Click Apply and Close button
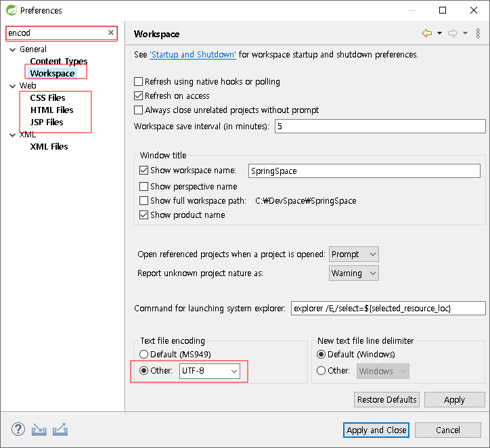The height and width of the screenshot is (448, 490). click(376, 430)
